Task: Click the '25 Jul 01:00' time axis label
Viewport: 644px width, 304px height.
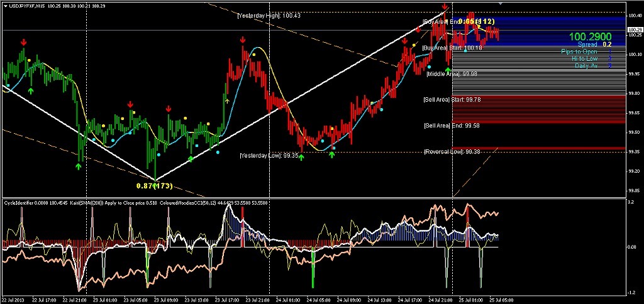Action: tap(472, 300)
